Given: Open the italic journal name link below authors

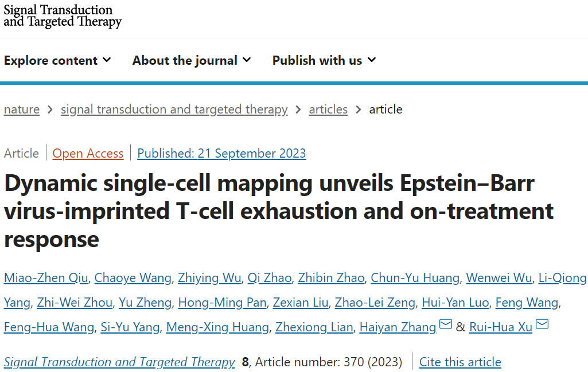Looking at the screenshot, I should click(x=119, y=362).
